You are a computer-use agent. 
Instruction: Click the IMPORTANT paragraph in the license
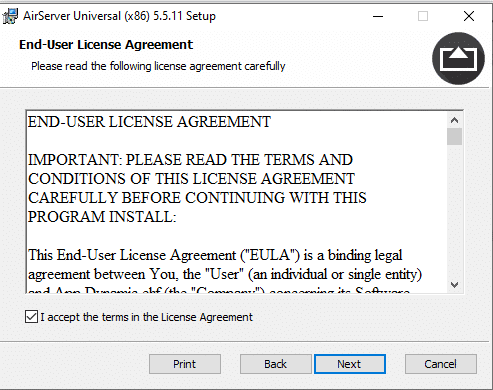(197, 188)
